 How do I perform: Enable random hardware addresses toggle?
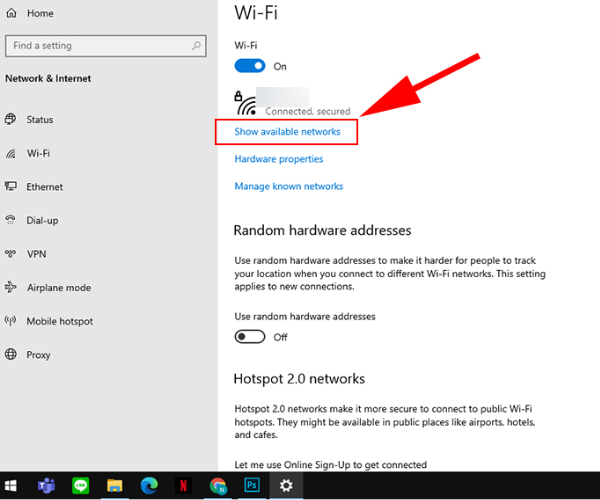pos(250,337)
